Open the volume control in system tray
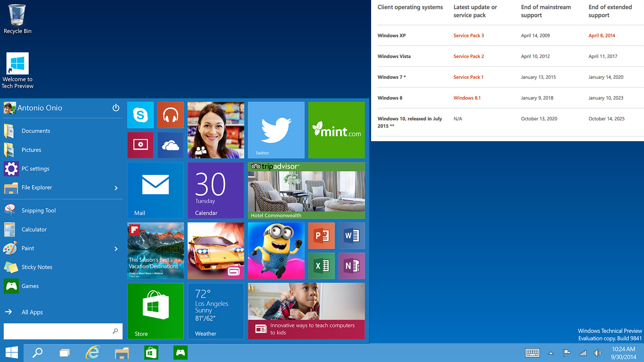This screenshot has height=362, width=644. coord(598,353)
